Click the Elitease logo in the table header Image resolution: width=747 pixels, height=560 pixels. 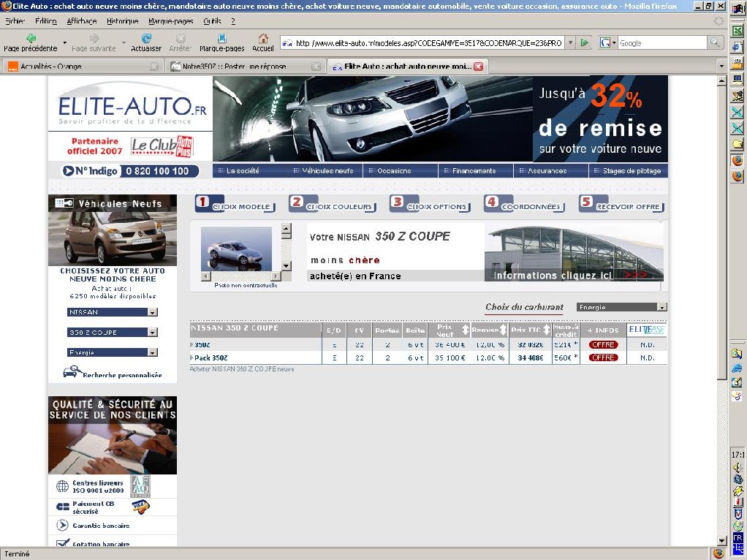[647, 329]
